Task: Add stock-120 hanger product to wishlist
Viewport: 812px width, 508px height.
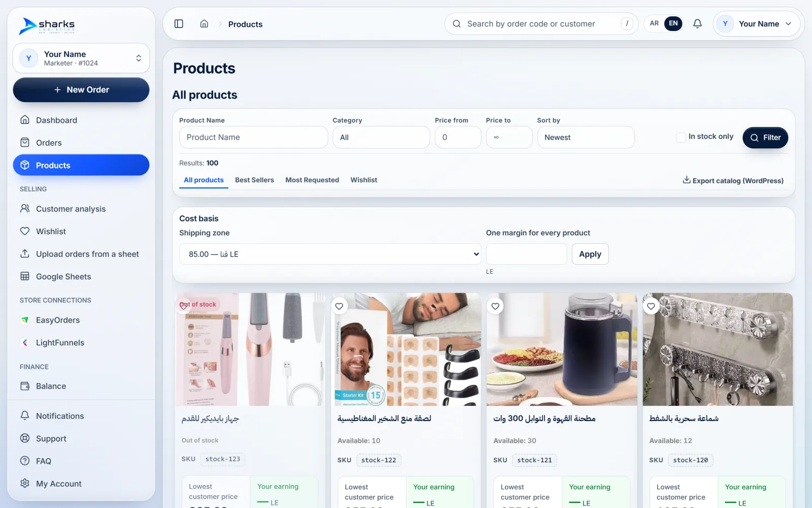Action: [x=651, y=306]
